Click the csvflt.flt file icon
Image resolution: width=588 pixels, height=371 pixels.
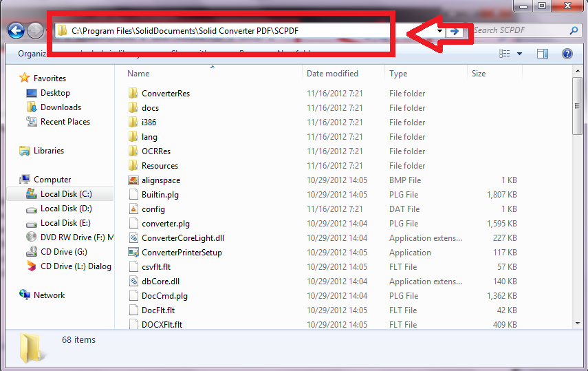133,266
